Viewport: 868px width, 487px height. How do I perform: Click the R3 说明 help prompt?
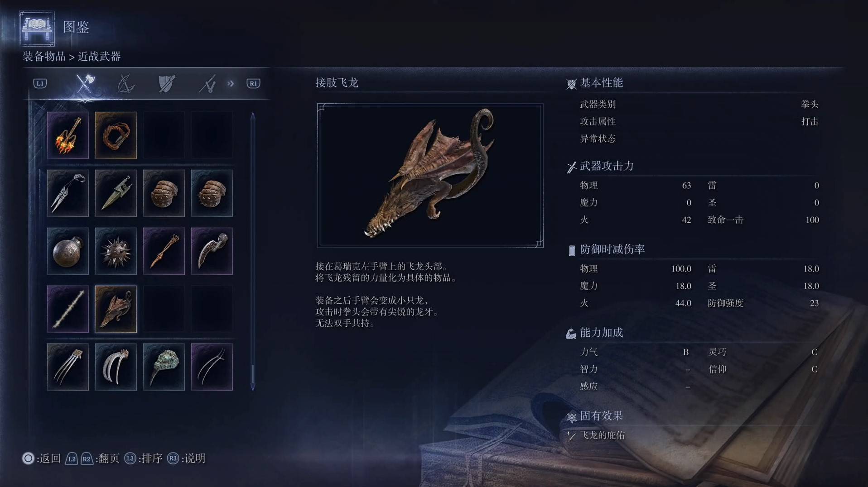tap(186, 458)
